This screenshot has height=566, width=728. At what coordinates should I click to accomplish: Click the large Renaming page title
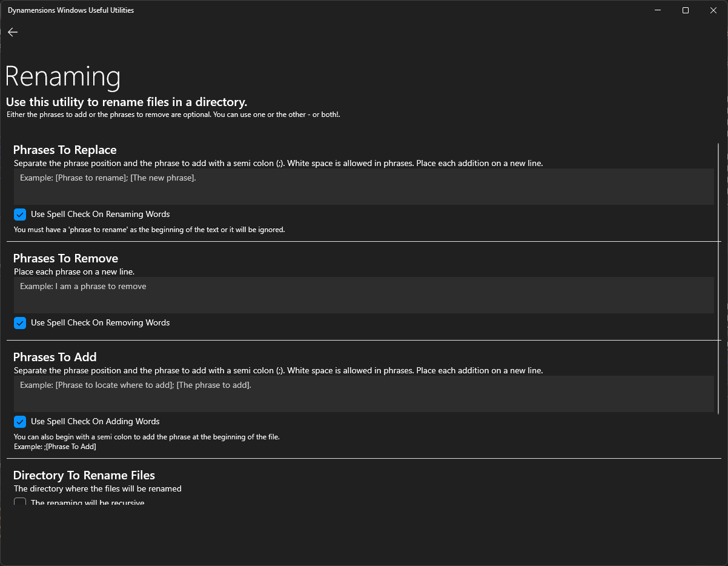pyautogui.click(x=63, y=77)
